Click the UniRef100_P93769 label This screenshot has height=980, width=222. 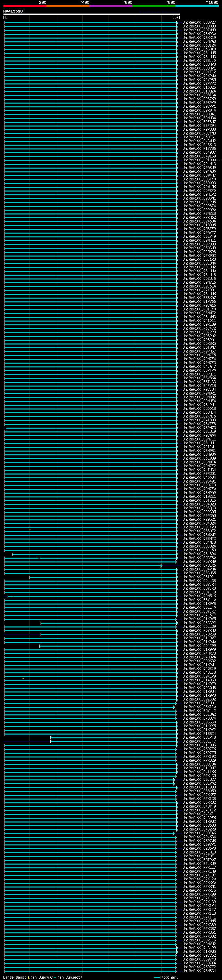(199, 99)
